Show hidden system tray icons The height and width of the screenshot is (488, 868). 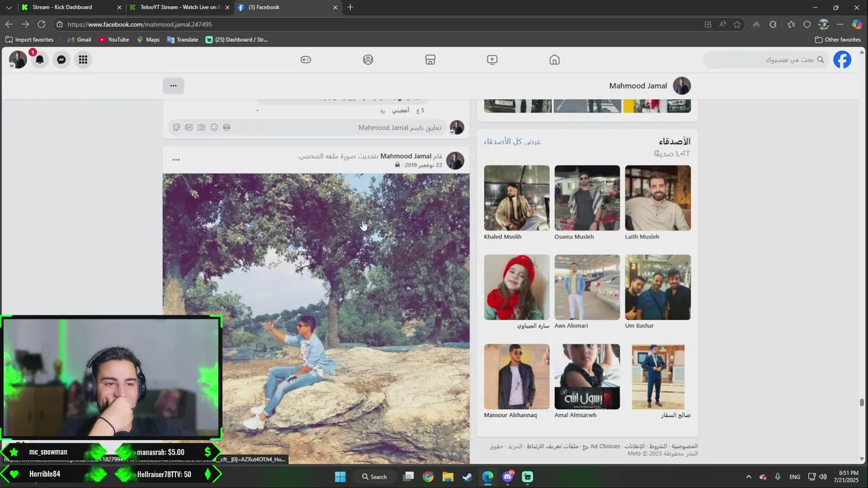[749, 476]
